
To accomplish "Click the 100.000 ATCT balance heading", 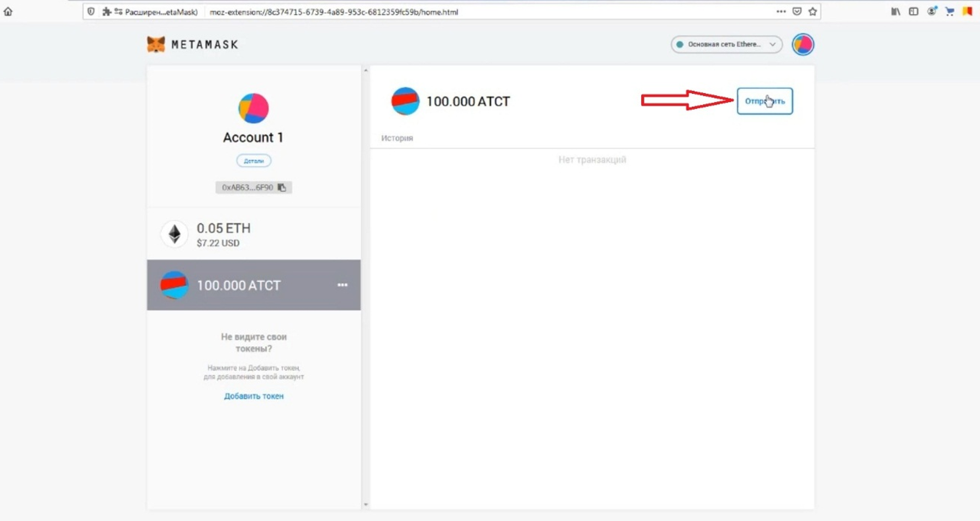I will click(x=468, y=102).
